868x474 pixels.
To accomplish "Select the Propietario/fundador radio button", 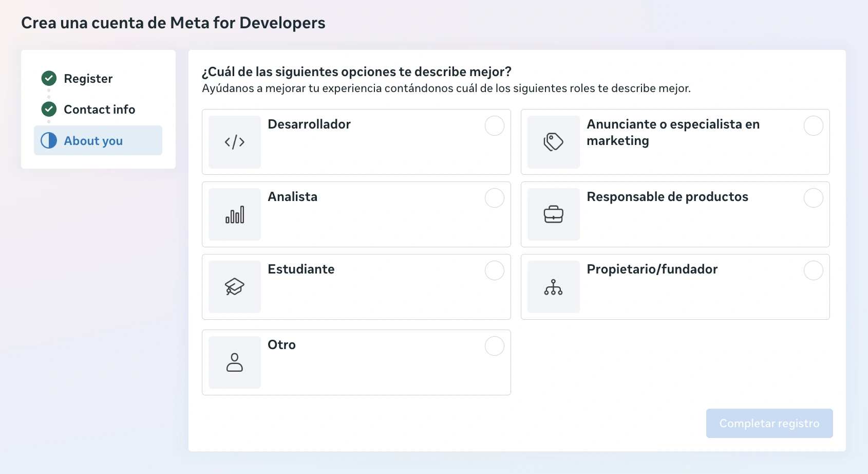I will click(x=814, y=270).
